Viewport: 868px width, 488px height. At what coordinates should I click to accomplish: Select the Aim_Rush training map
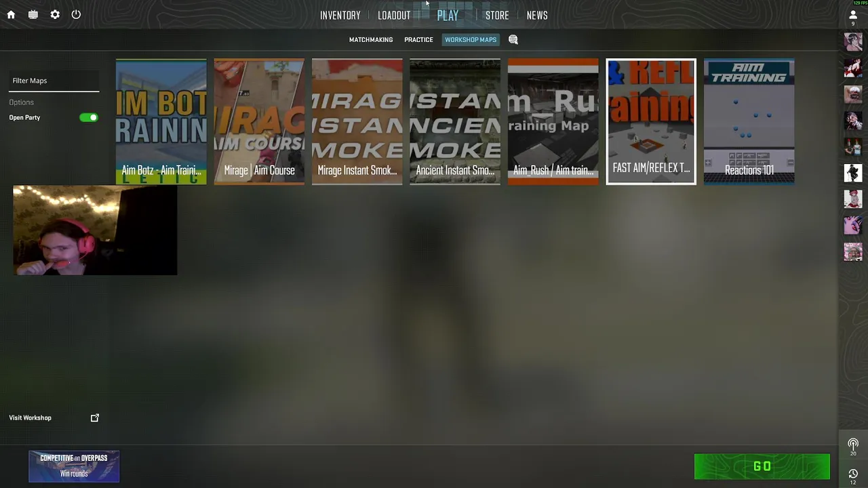(553, 121)
